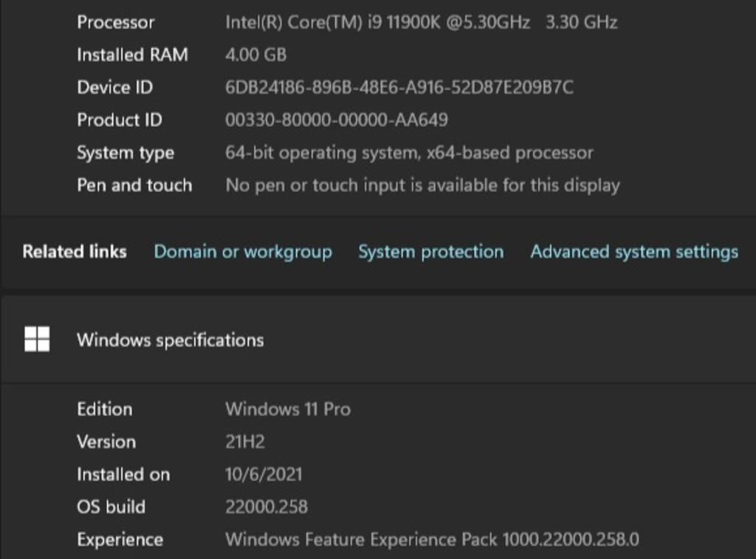Click the Windows logo icon
The image size is (756, 559).
point(37,340)
